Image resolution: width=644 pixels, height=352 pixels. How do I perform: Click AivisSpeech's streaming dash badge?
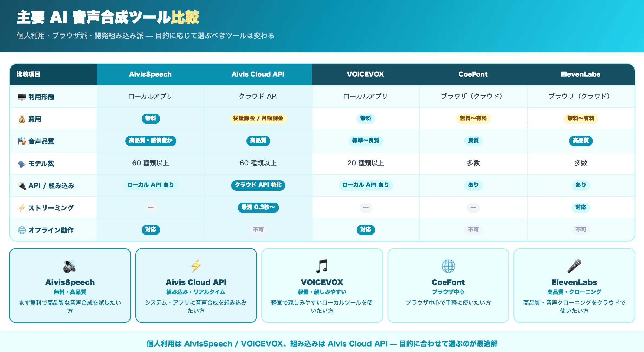pyautogui.click(x=151, y=208)
